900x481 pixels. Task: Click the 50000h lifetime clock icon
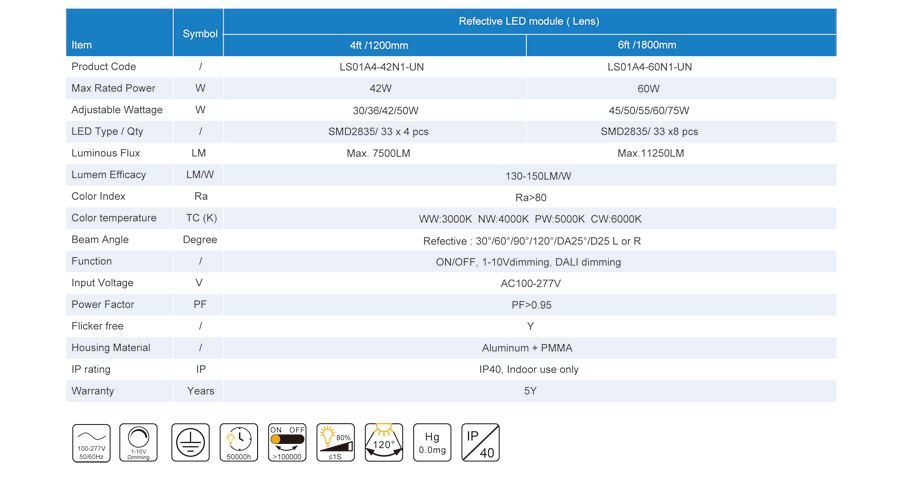[x=239, y=443]
